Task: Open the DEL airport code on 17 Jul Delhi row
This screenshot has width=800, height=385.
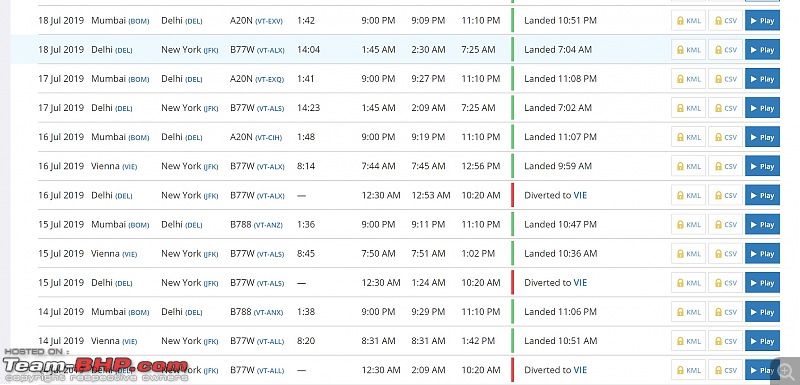Action: pyautogui.click(x=124, y=109)
